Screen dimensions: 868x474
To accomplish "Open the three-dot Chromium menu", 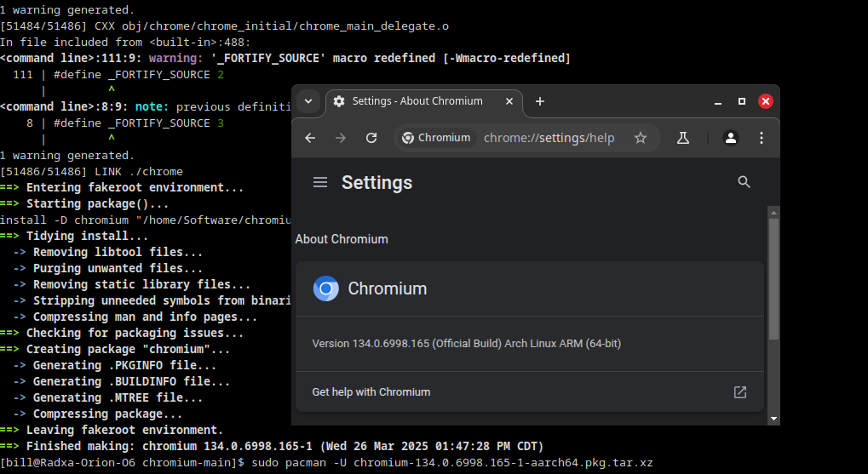I will [x=762, y=138].
